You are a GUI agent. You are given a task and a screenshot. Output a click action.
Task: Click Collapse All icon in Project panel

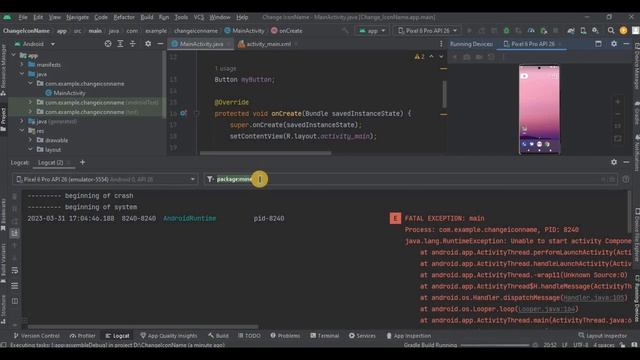[133, 44]
